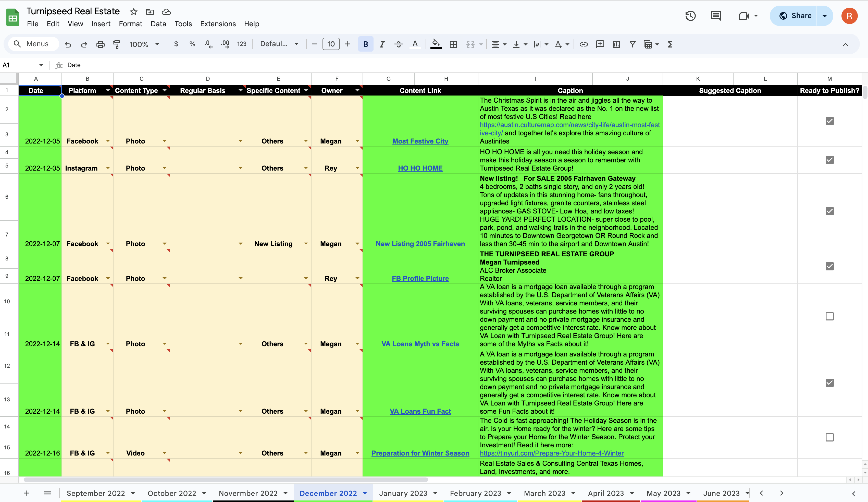Open the Platform column filter dropdown

(108, 90)
